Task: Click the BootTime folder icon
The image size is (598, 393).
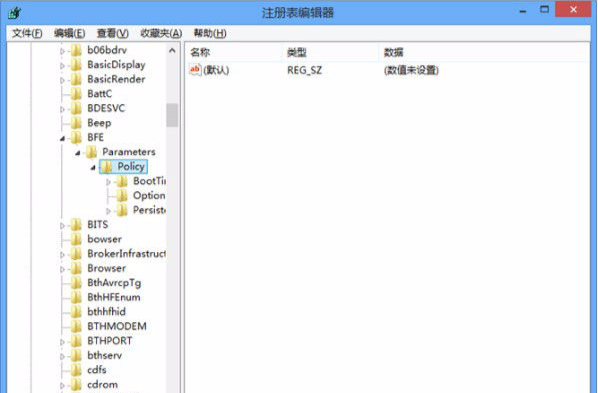Action: tap(122, 181)
